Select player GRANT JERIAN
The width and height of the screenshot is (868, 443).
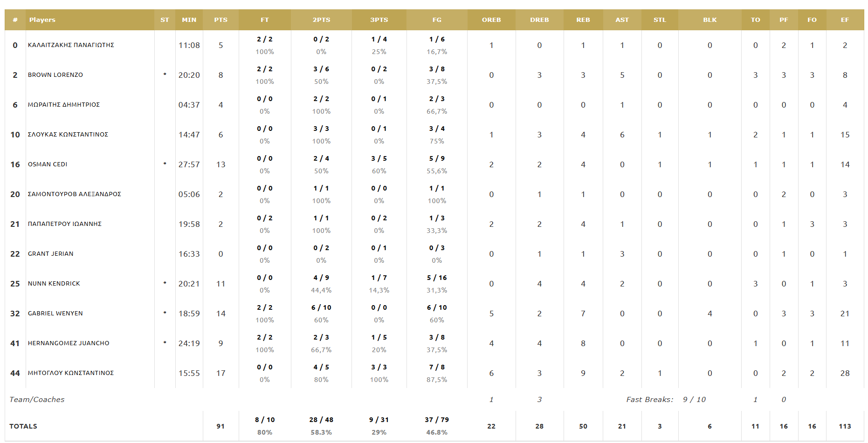51,254
